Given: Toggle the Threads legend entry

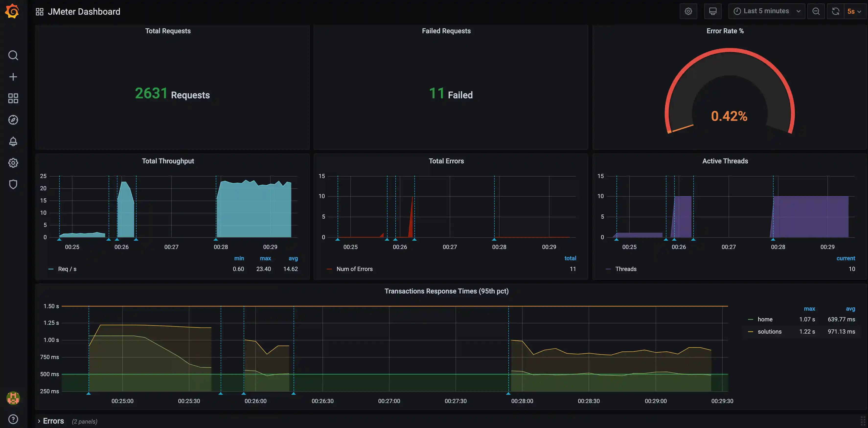Looking at the screenshot, I should (x=626, y=269).
